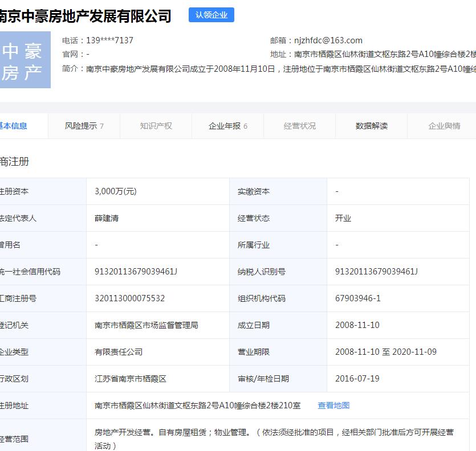Click the 风险提示 count badge 7
The width and height of the screenshot is (476, 451).
pos(103,125)
